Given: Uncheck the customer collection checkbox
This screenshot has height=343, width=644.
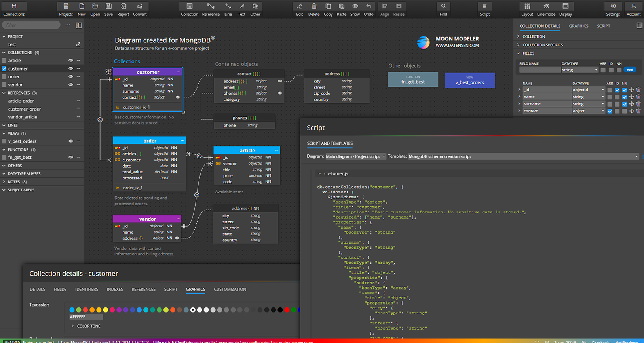Looking at the screenshot, I should coord(4,69).
